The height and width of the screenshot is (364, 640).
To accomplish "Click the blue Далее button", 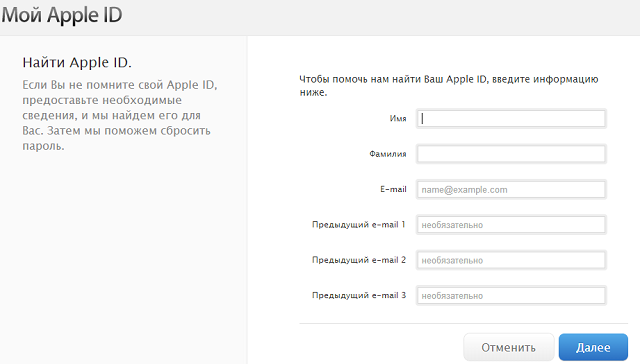I will (593, 347).
